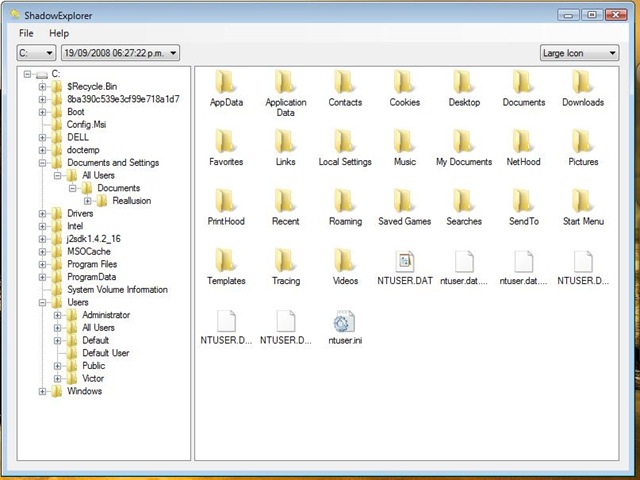The width and height of the screenshot is (640, 480).
Task: Expand the Windows tree node
Action: pos(42,391)
